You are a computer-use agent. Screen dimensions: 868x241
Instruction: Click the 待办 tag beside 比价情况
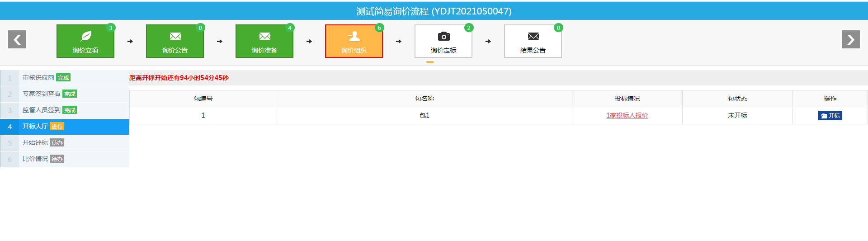pos(57,159)
